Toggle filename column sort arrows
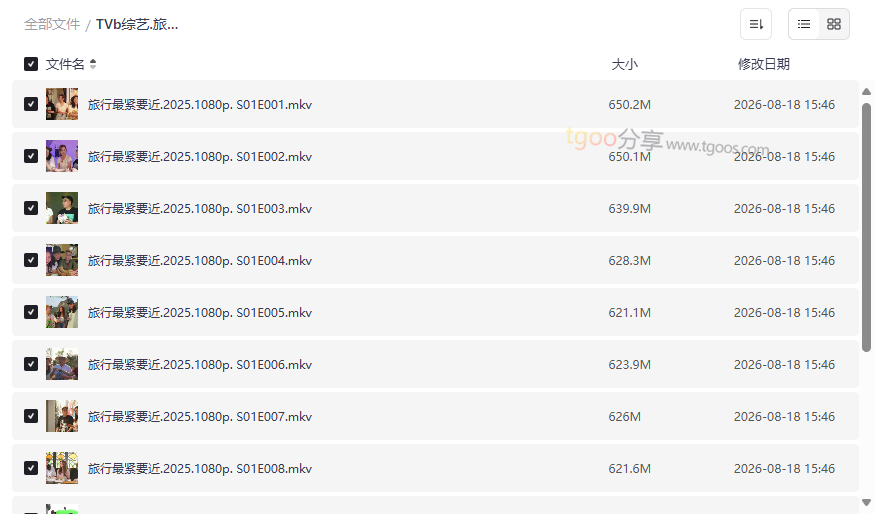The width and height of the screenshot is (874, 514). click(93, 64)
